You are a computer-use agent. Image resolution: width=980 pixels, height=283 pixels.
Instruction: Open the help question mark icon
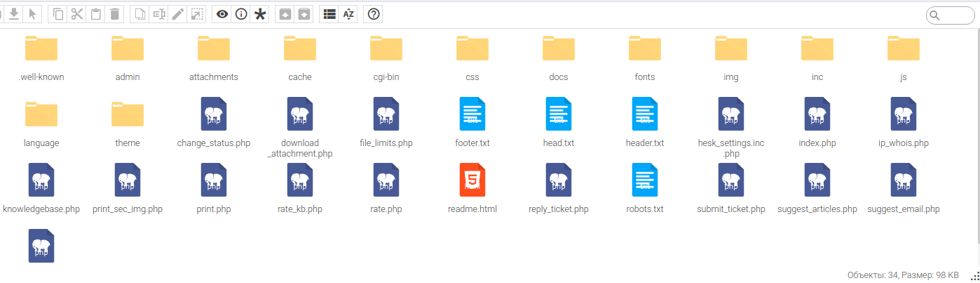tap(374, 14)
